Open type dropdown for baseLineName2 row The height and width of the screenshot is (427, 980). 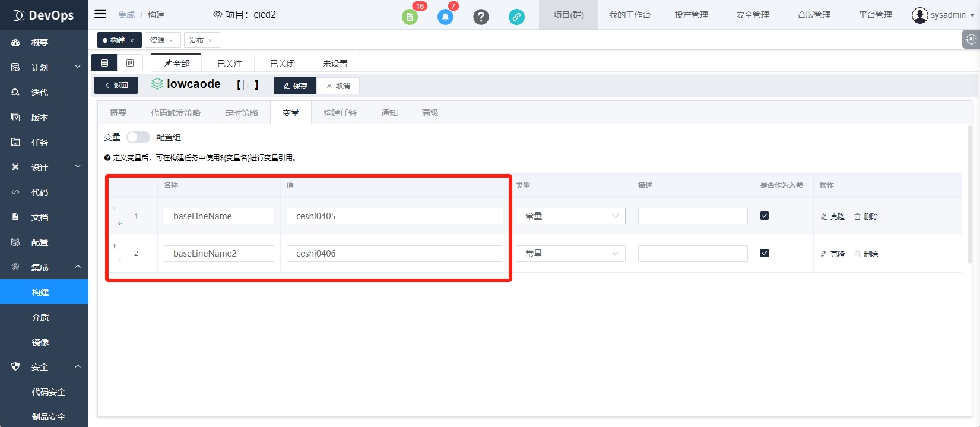pos(570,254)
